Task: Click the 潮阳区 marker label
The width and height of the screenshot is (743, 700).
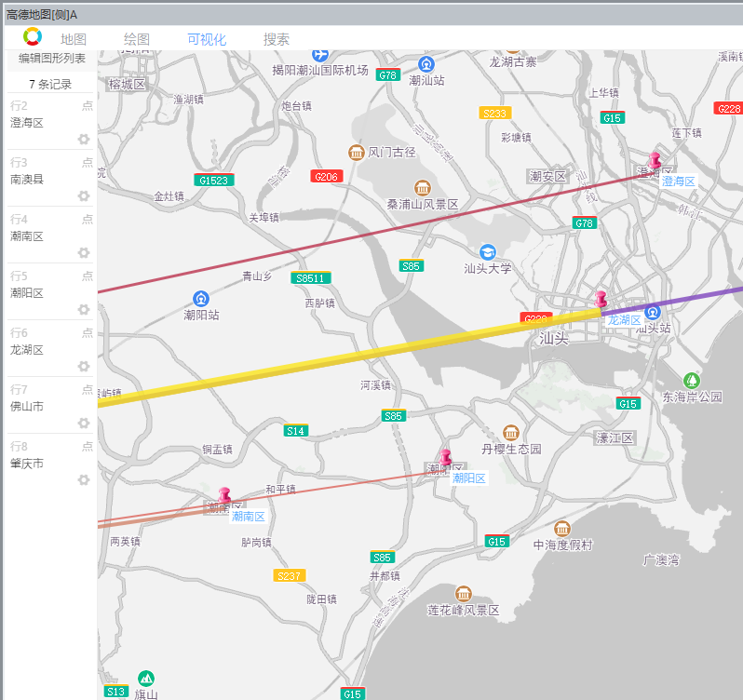Action: click(468, 478)
